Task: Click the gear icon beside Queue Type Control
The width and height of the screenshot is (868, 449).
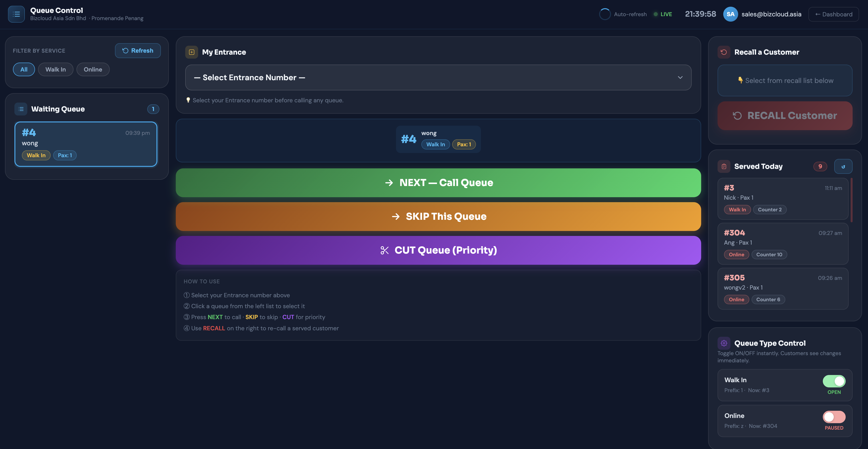Action: pos(724,343)
